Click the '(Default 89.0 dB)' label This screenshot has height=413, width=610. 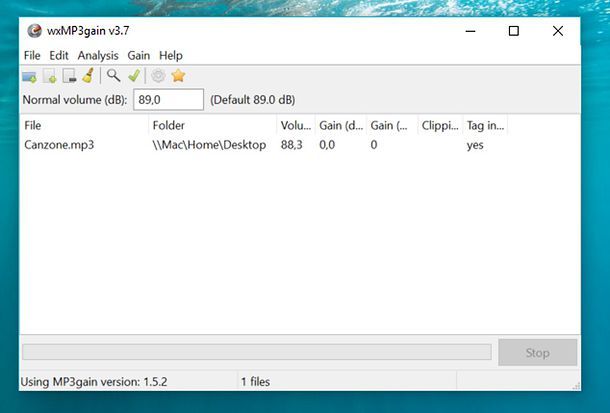coord(252,100)
